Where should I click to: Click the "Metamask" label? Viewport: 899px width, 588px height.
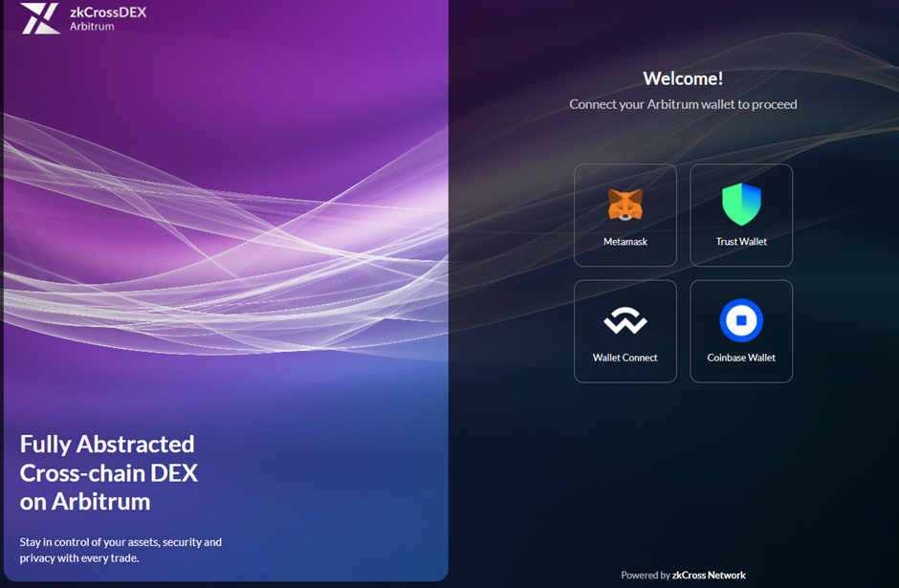point(625,242)
